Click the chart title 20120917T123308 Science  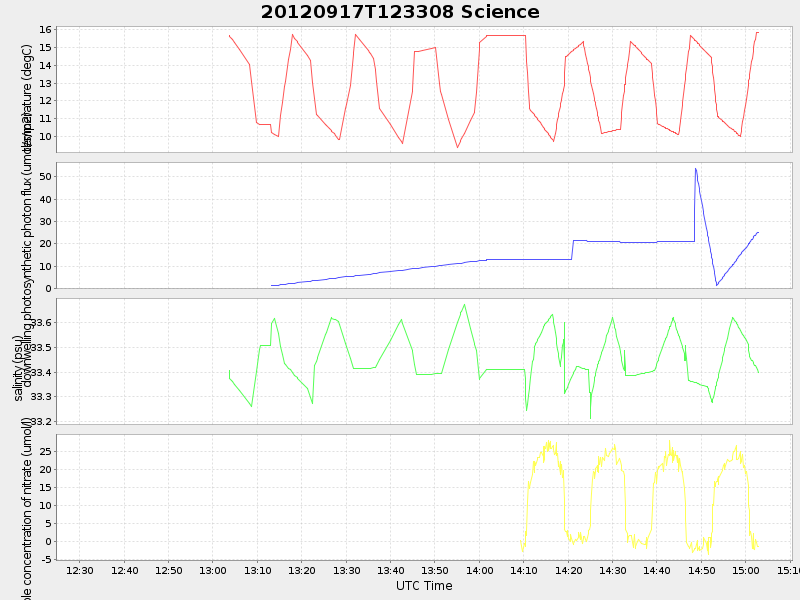click(x=400, y=12)
